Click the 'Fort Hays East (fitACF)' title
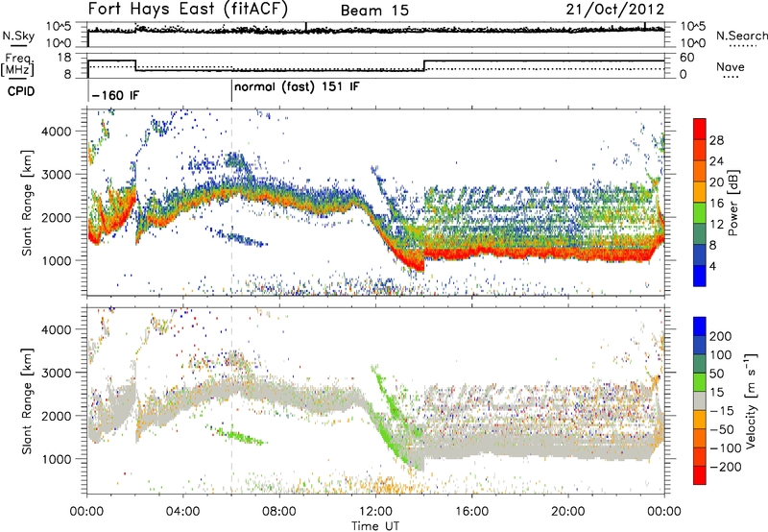The width and height of the screenshot is (768, 532). pos(188,10)
